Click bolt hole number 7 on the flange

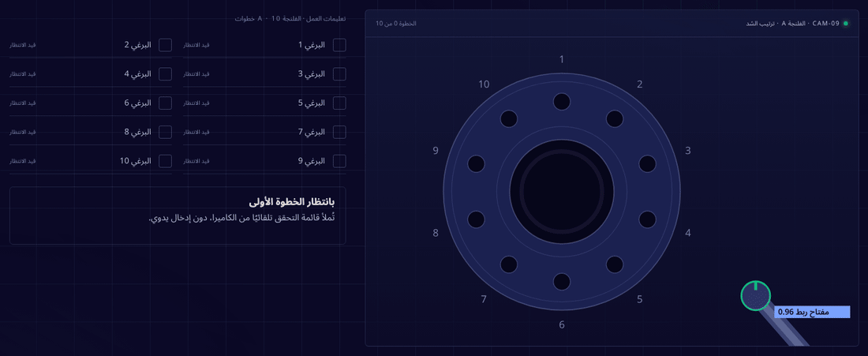click(x=509, y=264)
